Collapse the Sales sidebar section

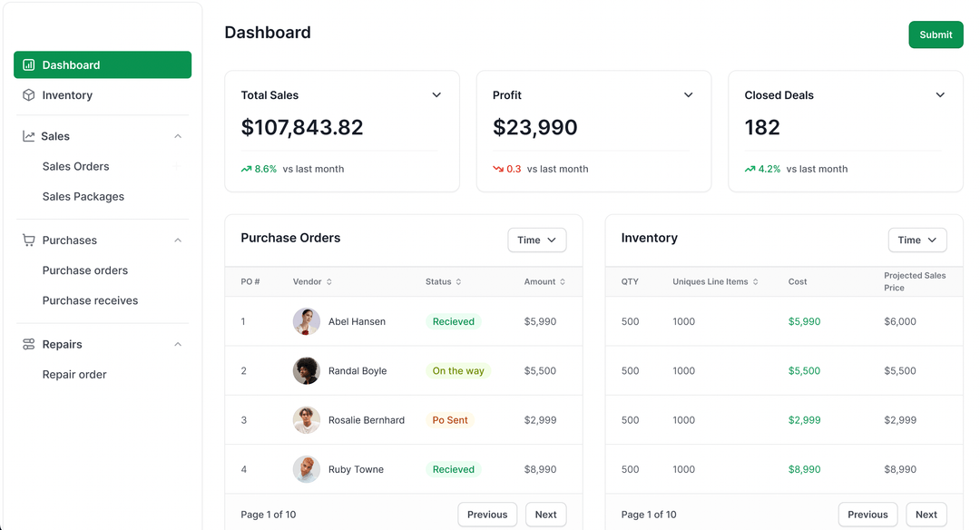click(178, 136)
